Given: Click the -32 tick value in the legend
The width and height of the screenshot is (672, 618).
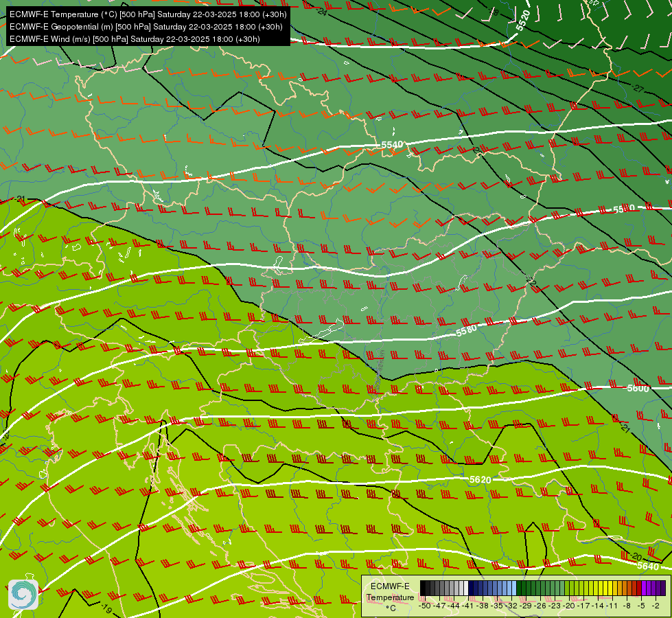Looking at the screenshot, I should [x=511, y=606].
